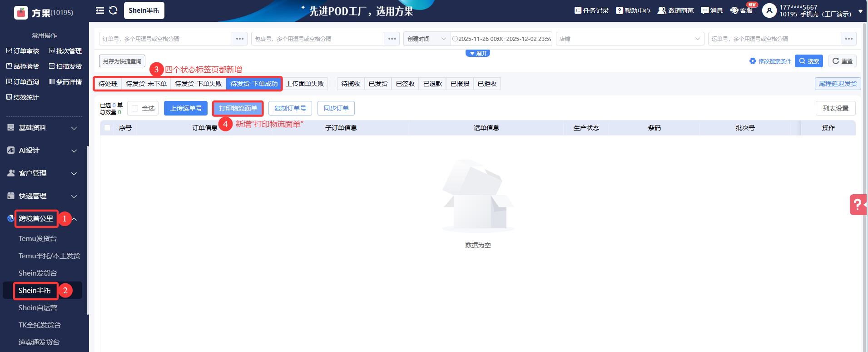Viewport: 868px width, 352px height.
Task: Click the 方果 apple logo icon
Action: point(21,12)
